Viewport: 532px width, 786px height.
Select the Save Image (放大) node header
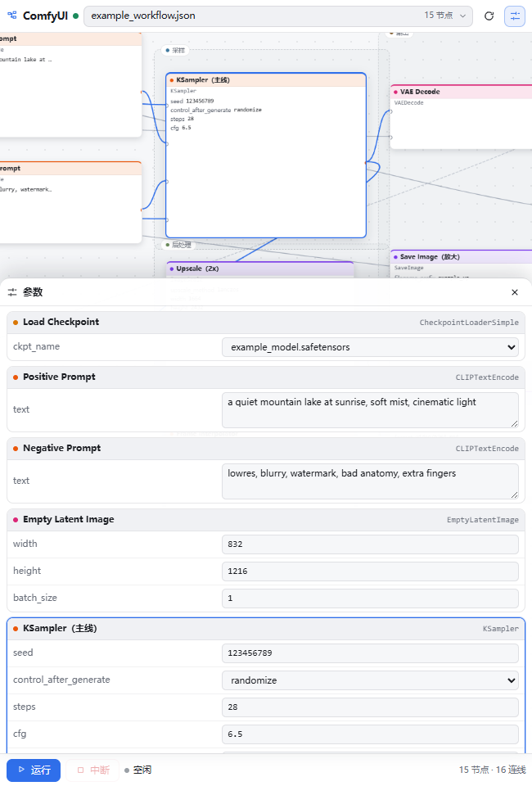461,256
